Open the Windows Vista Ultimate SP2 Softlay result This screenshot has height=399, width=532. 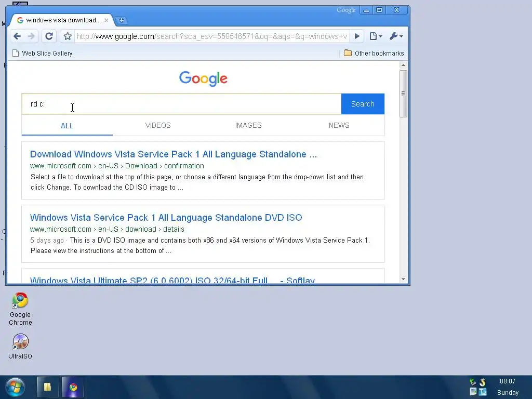click(x=172, y=280)
